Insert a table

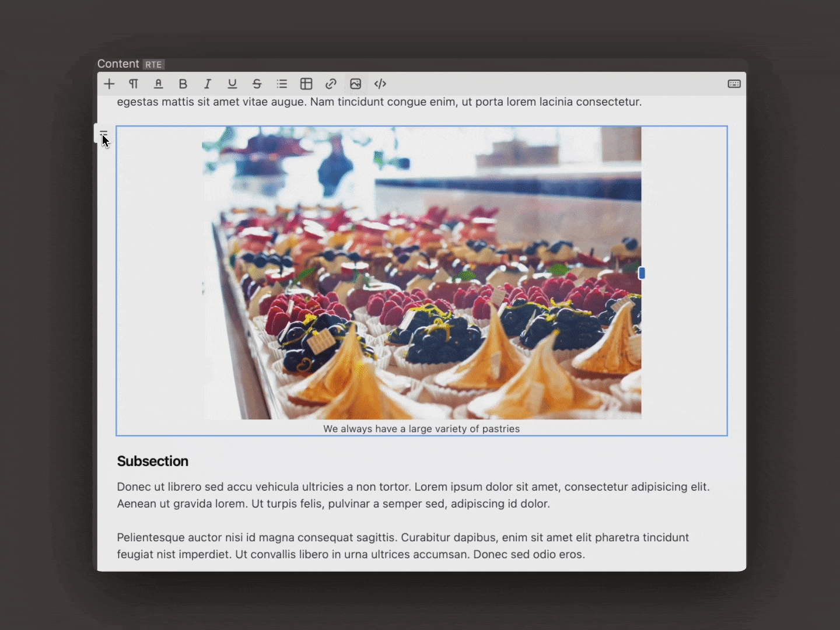coord(306,83)
